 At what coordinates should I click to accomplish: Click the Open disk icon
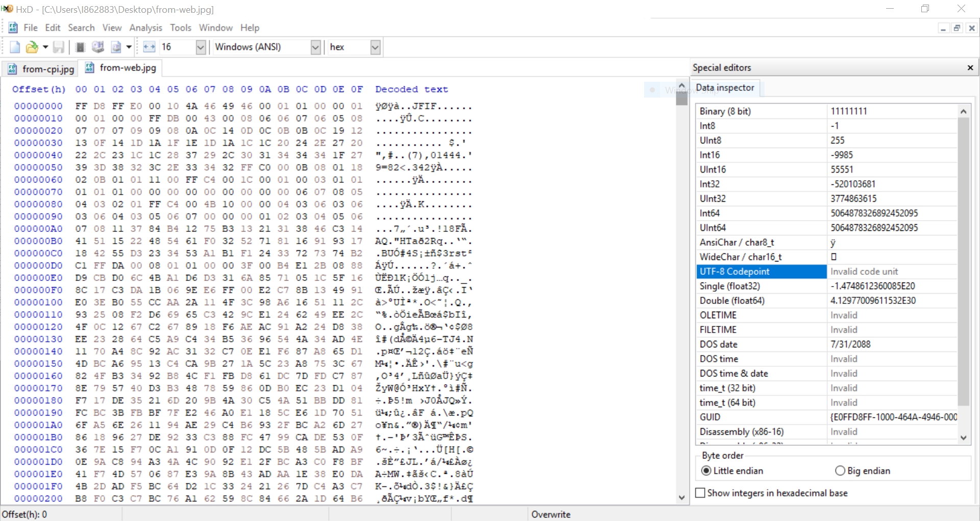point(97,48)
